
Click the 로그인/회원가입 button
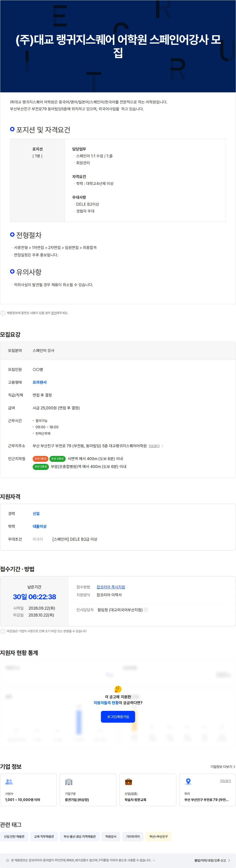[x=118, y=717]
